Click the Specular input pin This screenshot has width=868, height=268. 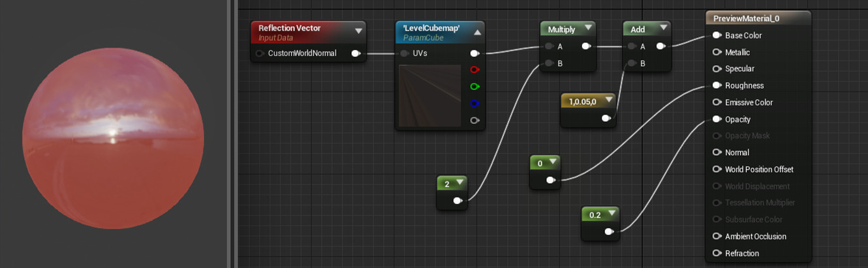click(717, 68)
